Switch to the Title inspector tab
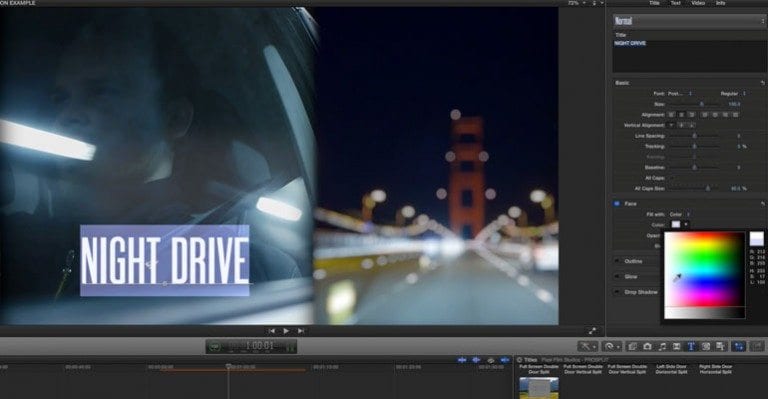The width and height of the screenshot is (768, 399). [x=654, y=3]
